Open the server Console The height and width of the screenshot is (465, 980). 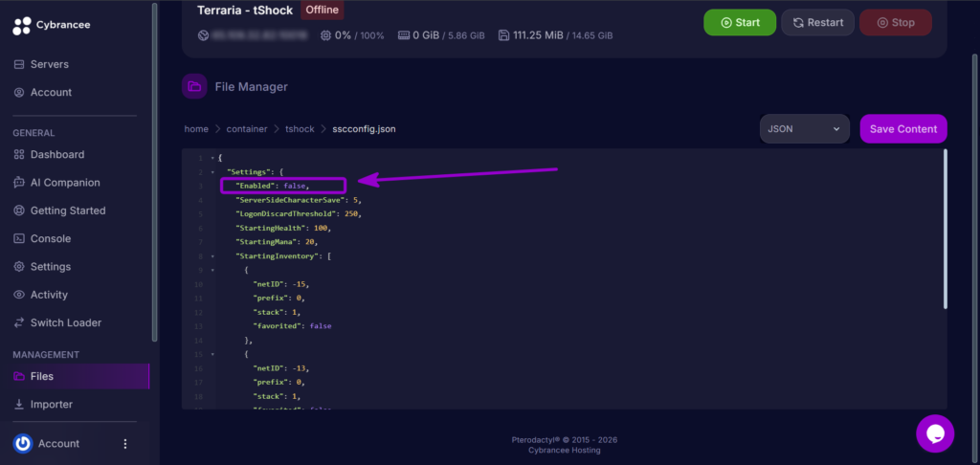pos(51,239)
